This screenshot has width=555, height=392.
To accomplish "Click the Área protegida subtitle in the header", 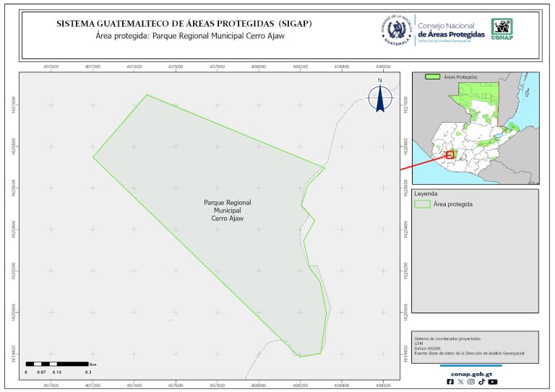I will click(x=185, y=35).
